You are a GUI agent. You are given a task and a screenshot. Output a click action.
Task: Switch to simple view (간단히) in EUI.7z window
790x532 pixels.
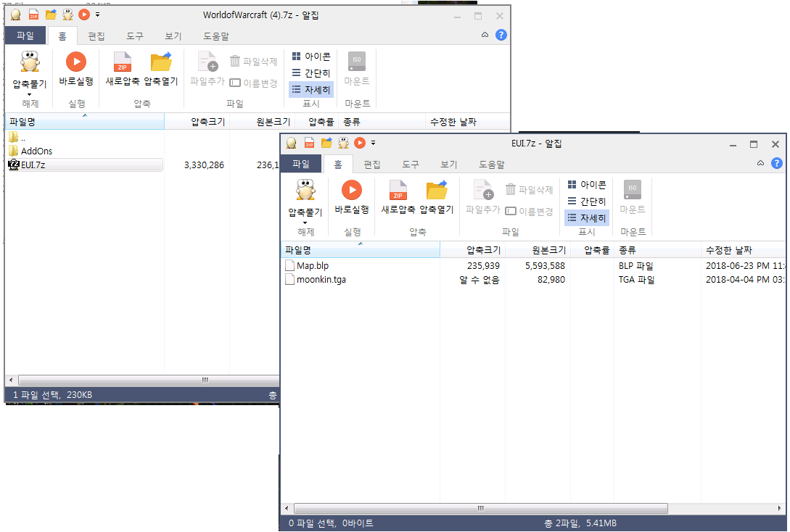coord(586,201)
